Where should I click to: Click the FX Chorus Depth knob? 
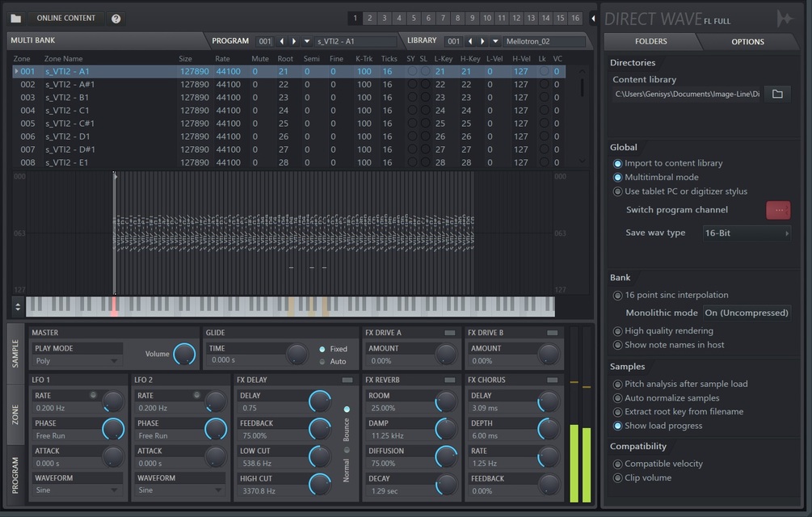(549, 429)
